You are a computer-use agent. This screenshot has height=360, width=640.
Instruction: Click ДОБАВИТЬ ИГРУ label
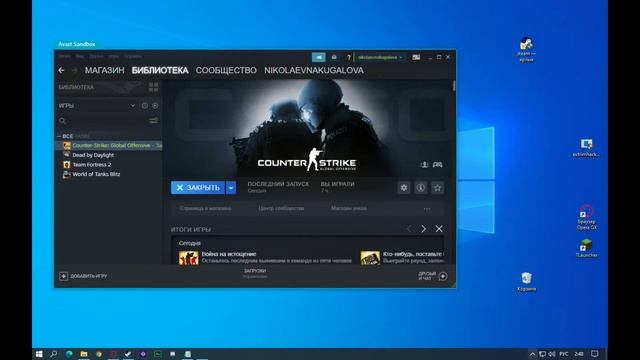pyautogui.click(x=89, y=276)
